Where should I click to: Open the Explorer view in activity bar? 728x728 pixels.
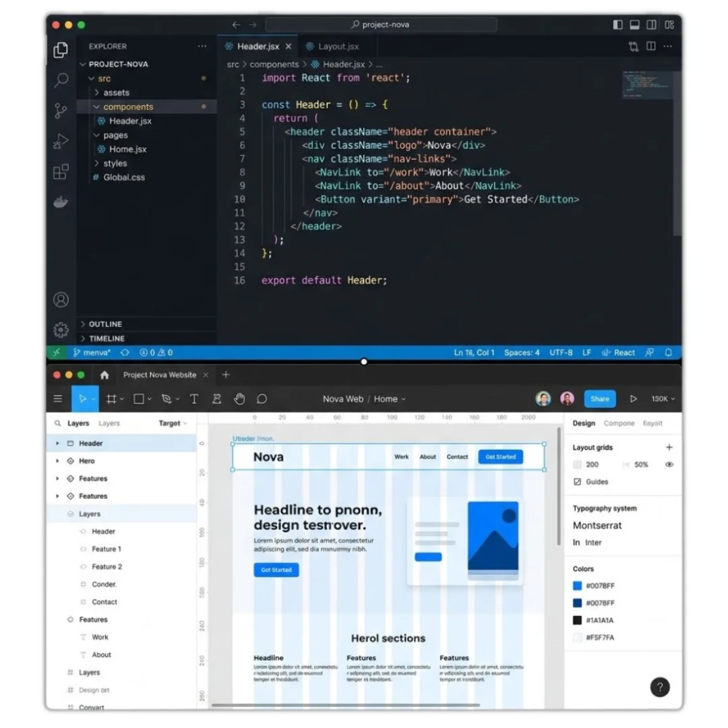[x=61, y=50]
